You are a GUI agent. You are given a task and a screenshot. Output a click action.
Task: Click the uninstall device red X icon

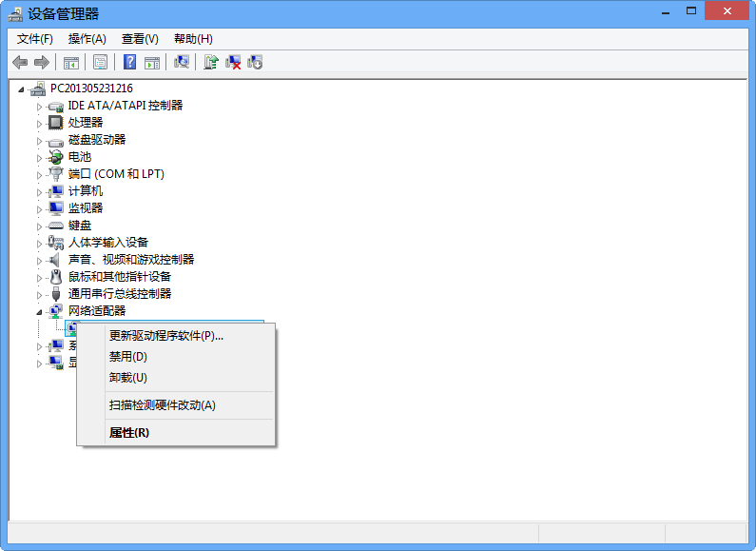(233, 63)
